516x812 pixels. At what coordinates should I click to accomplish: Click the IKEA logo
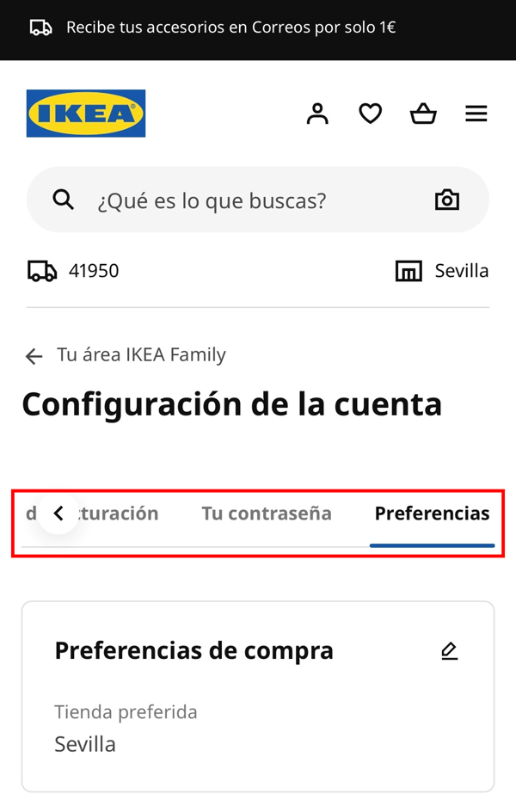(86, 114)
